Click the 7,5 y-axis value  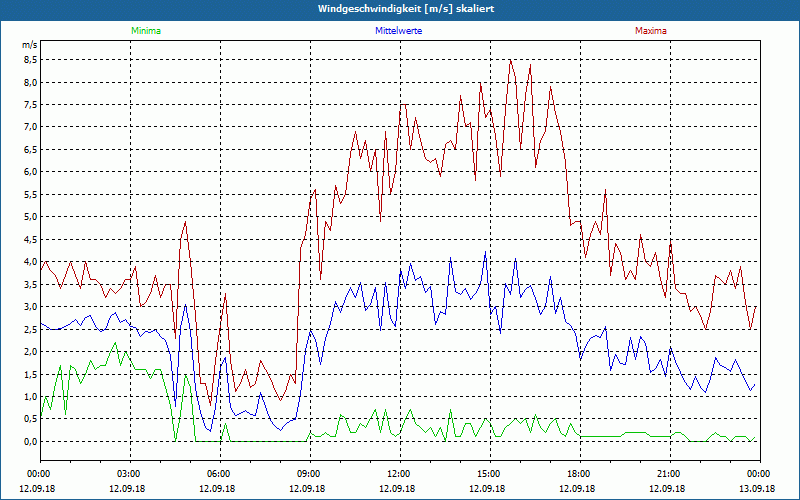click(x=31, y=105)
